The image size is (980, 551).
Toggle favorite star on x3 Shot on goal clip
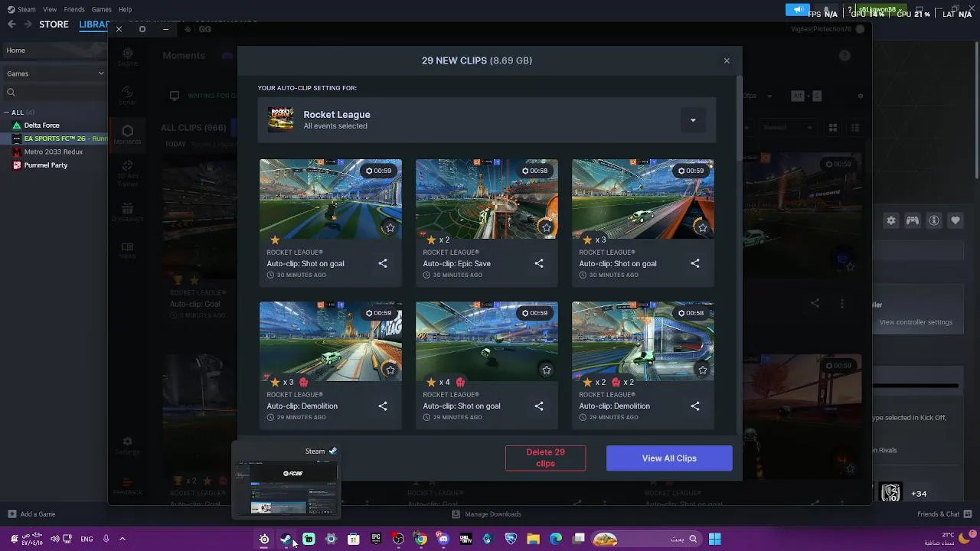[x=702, y=227]
